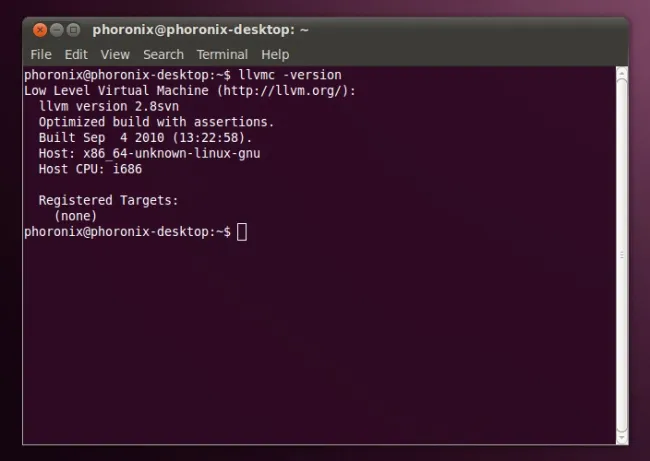This screenshot has width=650, height=461.
Task: Click the window title bar text
Action: click(198, 30)
